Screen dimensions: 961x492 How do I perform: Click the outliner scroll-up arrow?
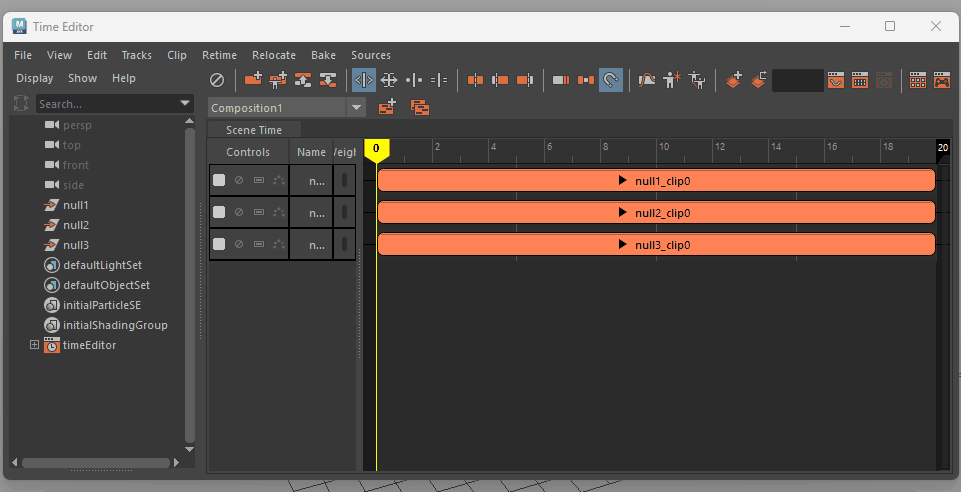point(189,121)
